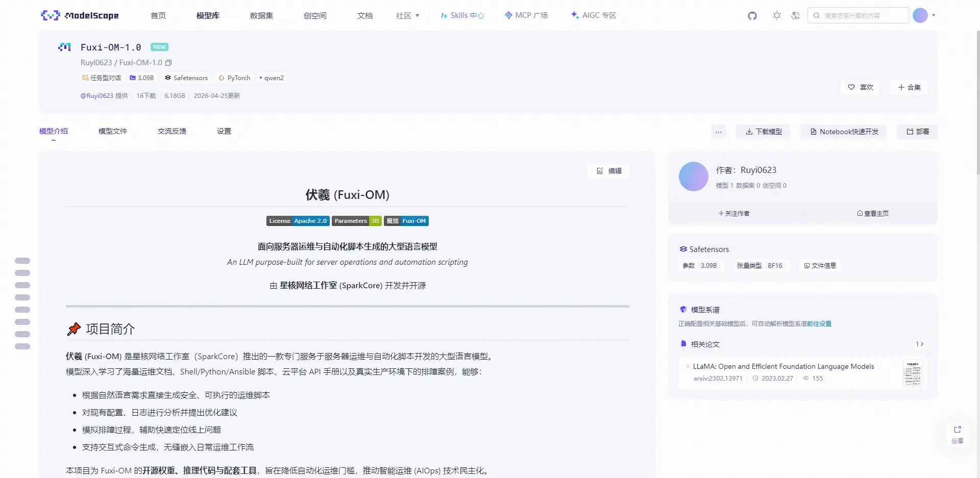Screen dimensions: 980x478
Task: Click the Fuxi-OM-1.0 model logo icon
Action: pos(64,47)
